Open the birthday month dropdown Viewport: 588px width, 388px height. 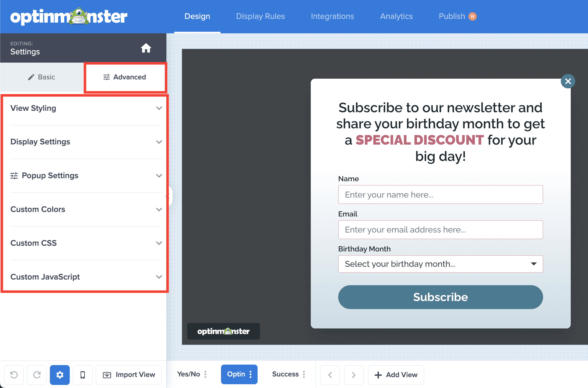click(440, 264)
